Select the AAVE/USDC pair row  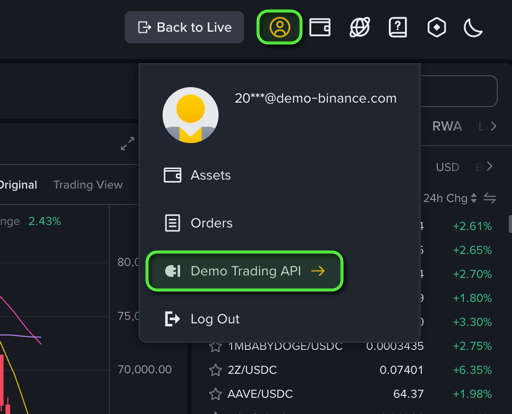(350, 394)
